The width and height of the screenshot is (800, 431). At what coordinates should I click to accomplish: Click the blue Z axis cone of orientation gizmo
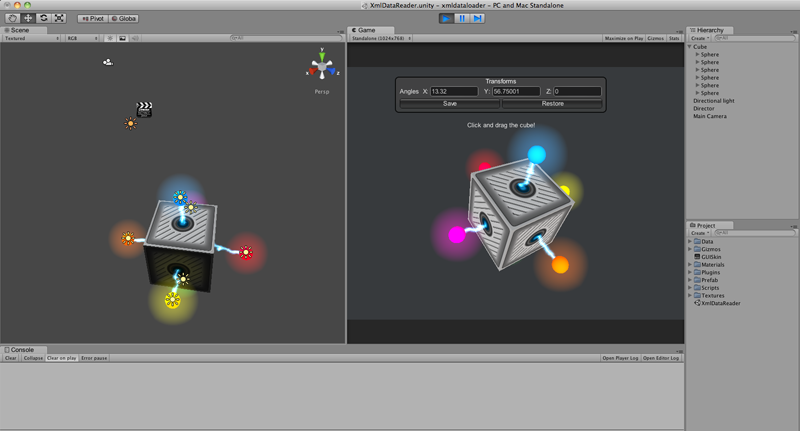pos(332,71)
